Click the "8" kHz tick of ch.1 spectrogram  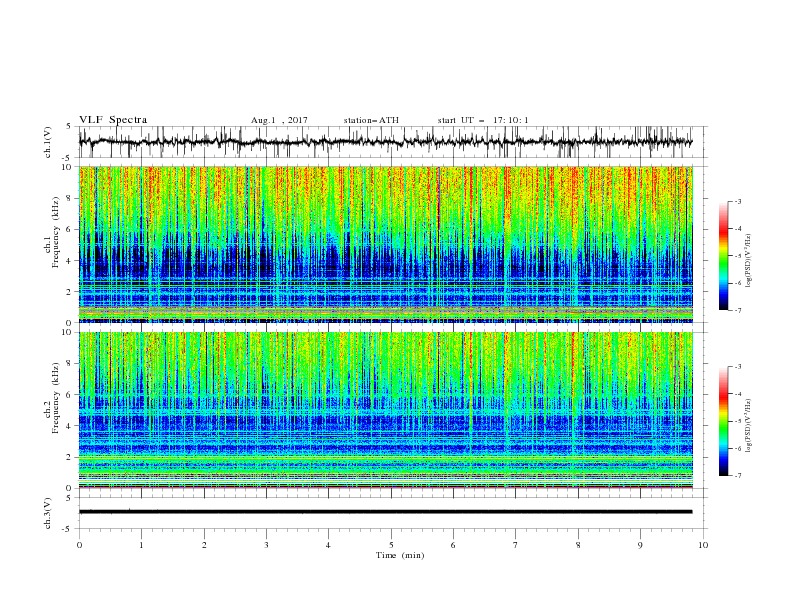coord(70,198)
